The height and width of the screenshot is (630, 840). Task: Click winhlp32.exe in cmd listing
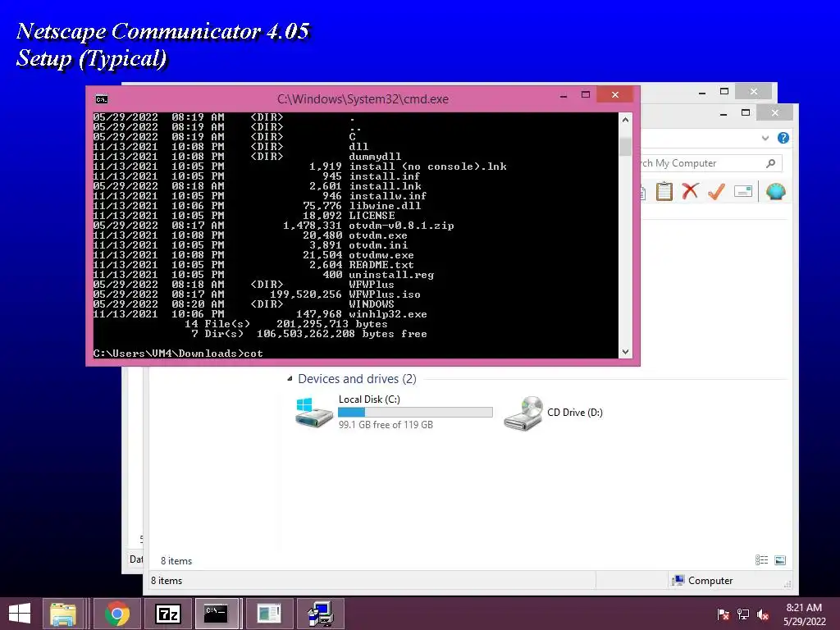click(x=388, y=314)
